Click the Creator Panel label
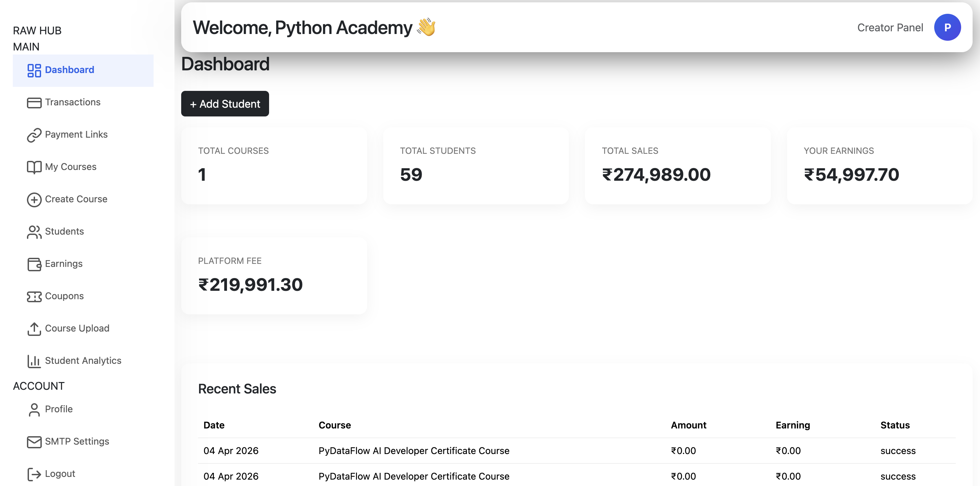Viewport: 980px width, 486px height. coord(890,27)
